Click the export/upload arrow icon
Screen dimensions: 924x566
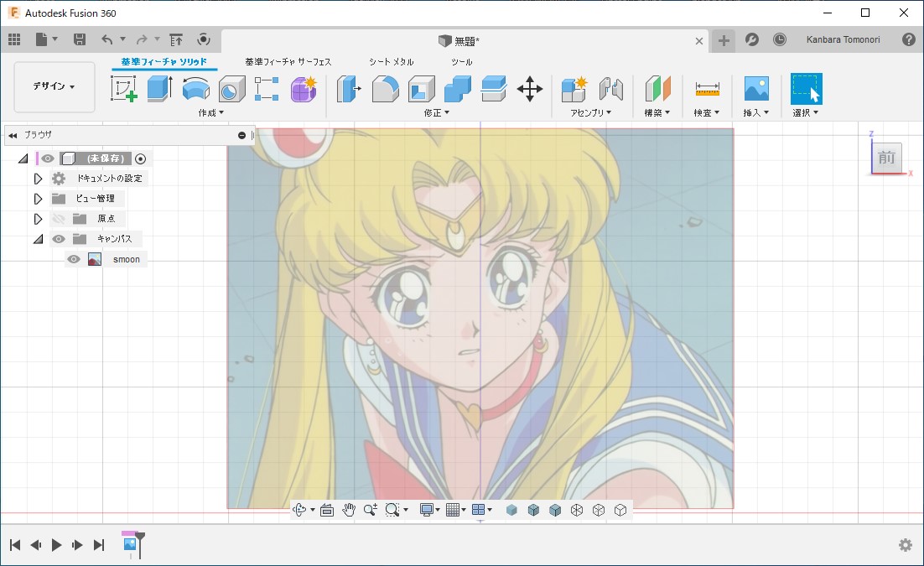point(176,39)
